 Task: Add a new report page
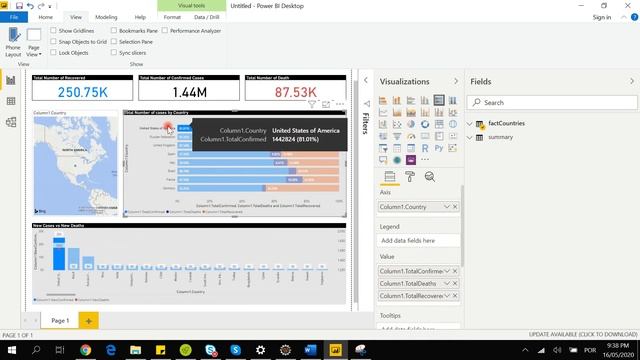point(89,321)
